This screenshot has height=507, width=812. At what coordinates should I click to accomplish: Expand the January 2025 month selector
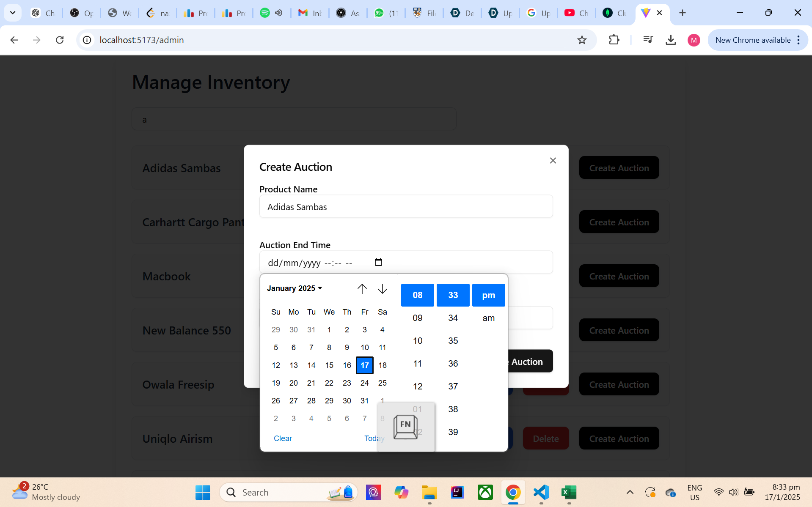pyautogui.click(x=295, y=288)
